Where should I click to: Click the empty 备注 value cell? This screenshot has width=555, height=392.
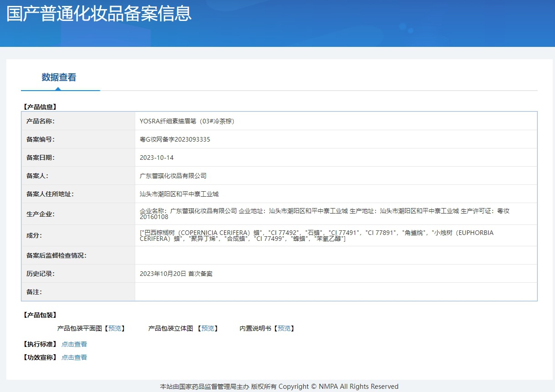336,292
